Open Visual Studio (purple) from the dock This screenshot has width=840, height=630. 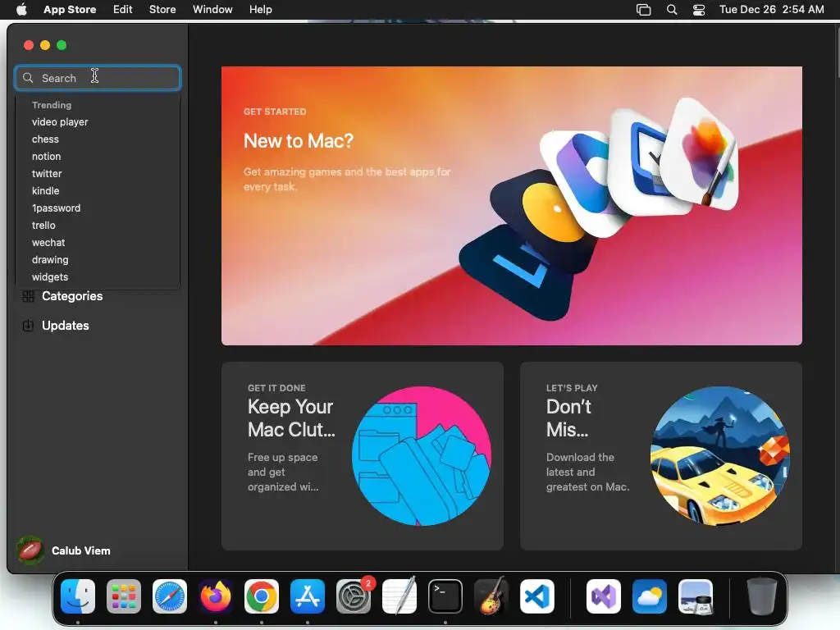point(604,596)
